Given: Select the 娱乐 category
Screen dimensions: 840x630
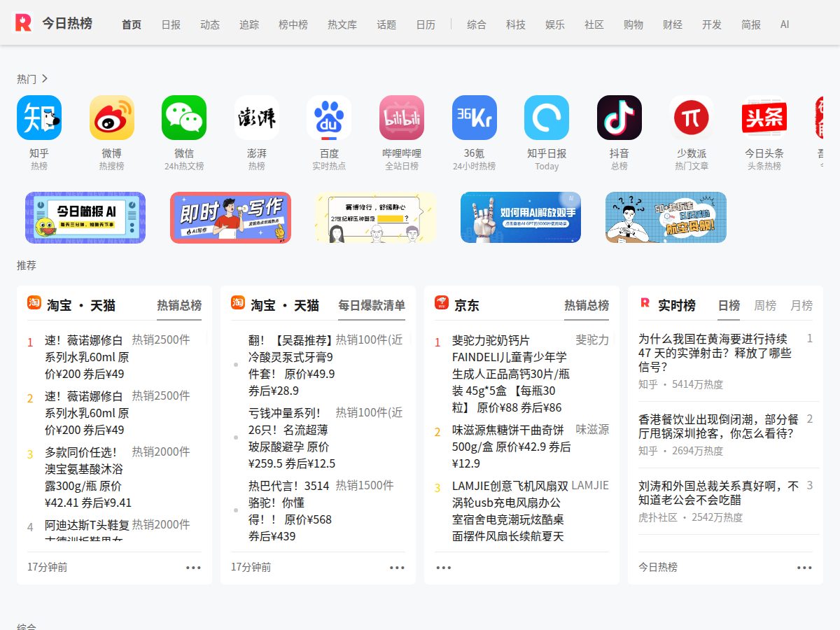Looking at the screenshot, I should tap(555, 24).
